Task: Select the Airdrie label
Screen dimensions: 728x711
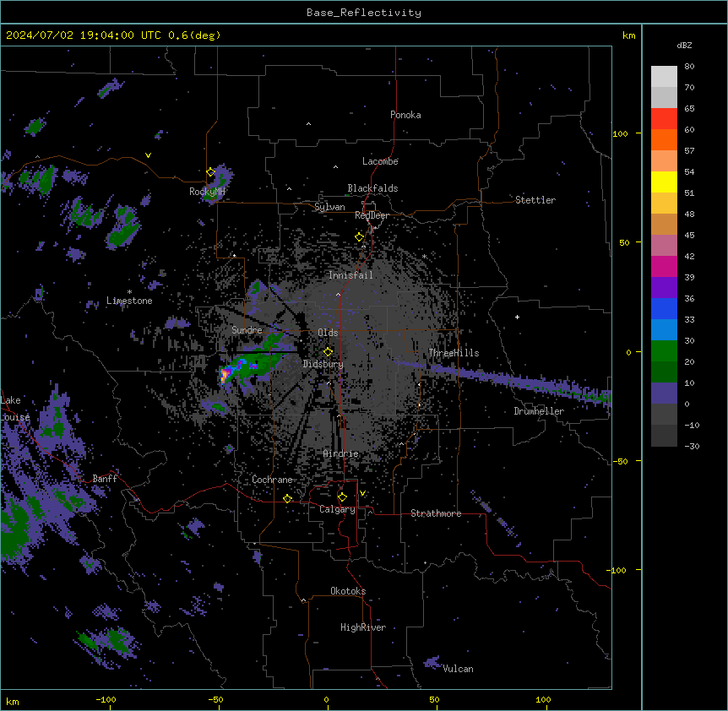Action: point(341,453)
